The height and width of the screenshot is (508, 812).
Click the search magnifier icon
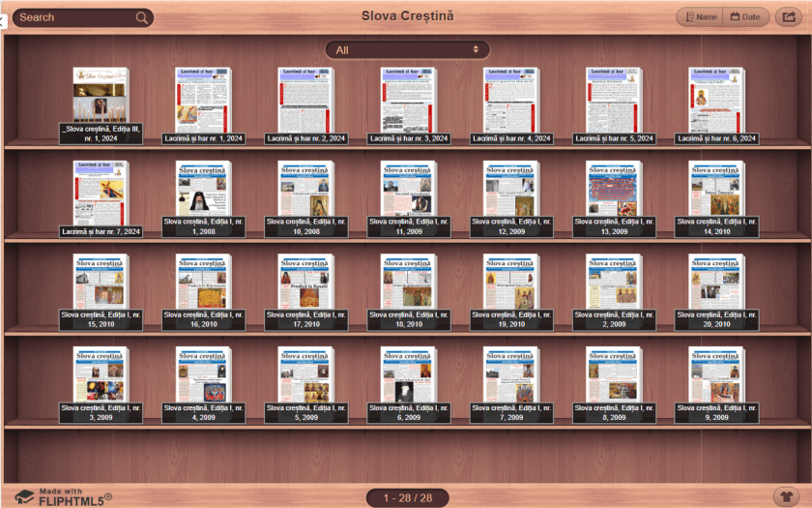(142, 17)
